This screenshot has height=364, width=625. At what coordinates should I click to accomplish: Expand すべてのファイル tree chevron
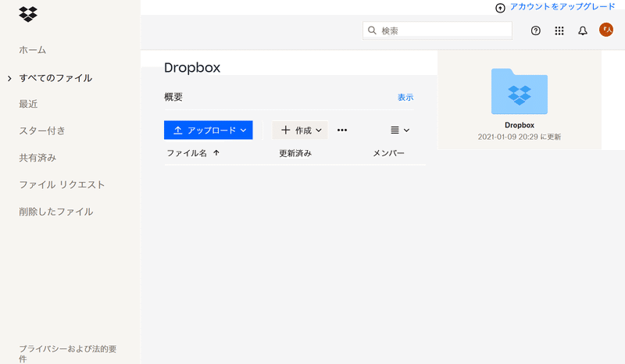click(9, 79)
